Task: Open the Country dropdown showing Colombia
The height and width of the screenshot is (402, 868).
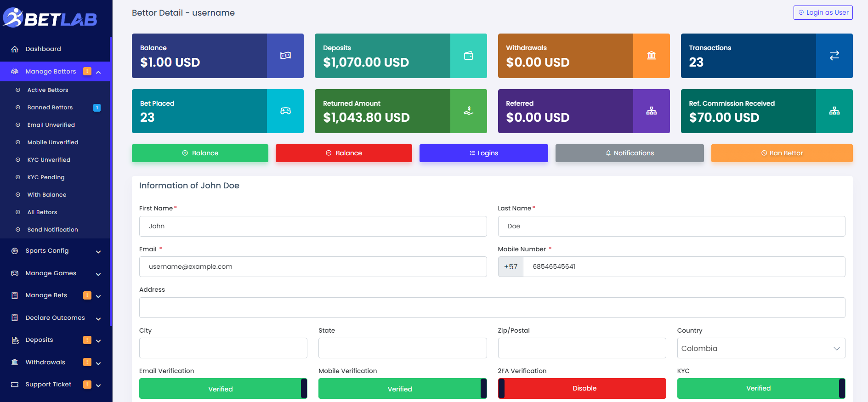Action: (x=761, y=348)
